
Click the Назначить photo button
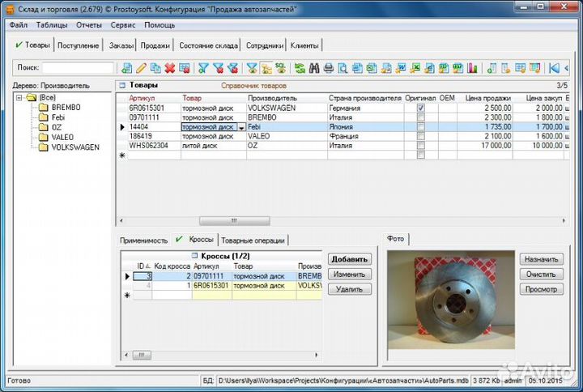point(541,259)
